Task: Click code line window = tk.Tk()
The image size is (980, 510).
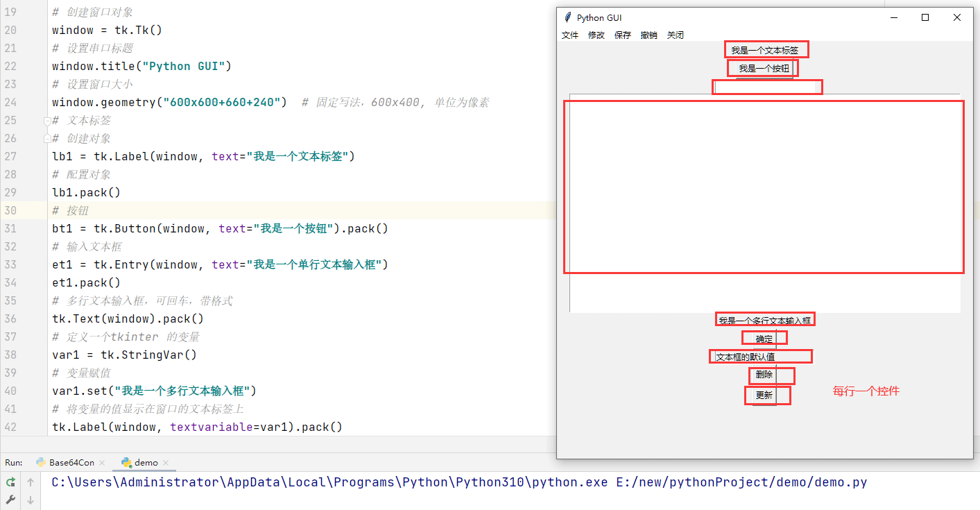Action: coord(107,30)
